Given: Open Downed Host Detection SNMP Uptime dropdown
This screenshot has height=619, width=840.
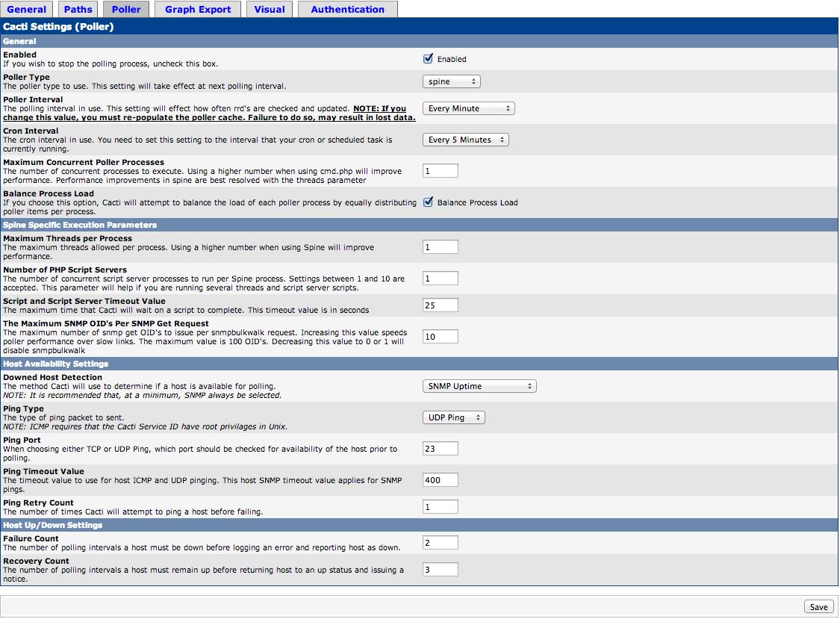Looking at the screenshot, I should (x=479, y=386).
